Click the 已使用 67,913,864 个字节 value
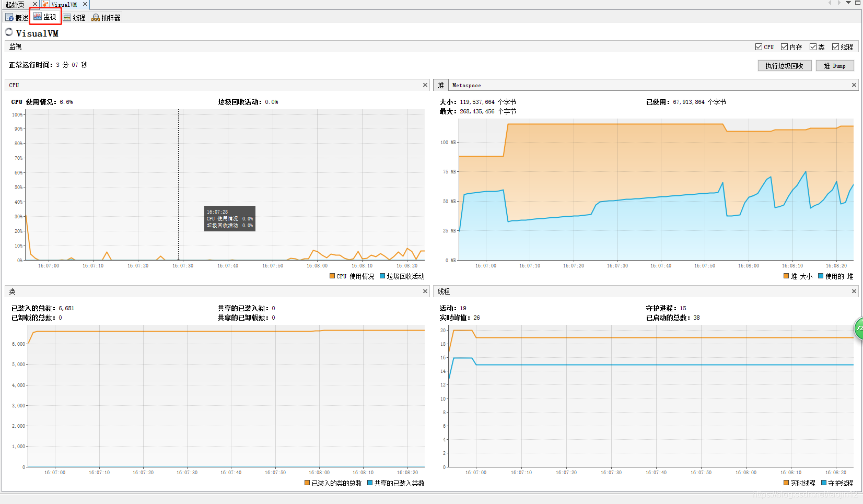This screenshot has width=863, height=504. point(699,102)
